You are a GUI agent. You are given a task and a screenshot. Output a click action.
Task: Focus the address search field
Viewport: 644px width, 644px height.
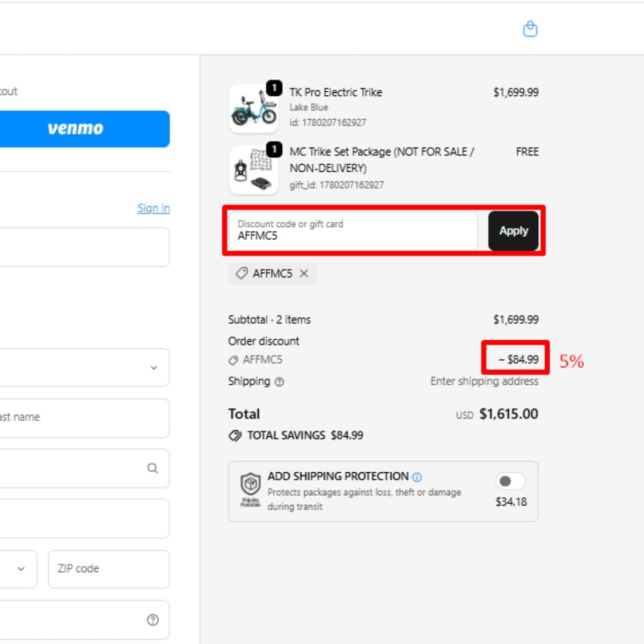84,469
